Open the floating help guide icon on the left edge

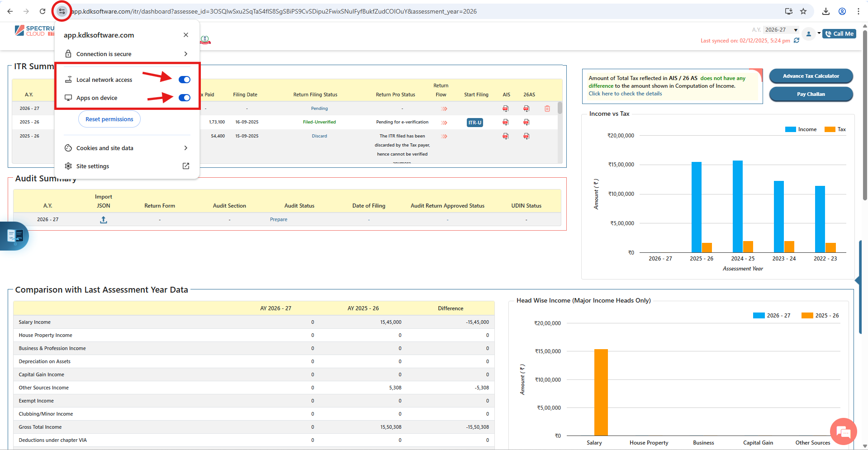click(x=15, y=236)
